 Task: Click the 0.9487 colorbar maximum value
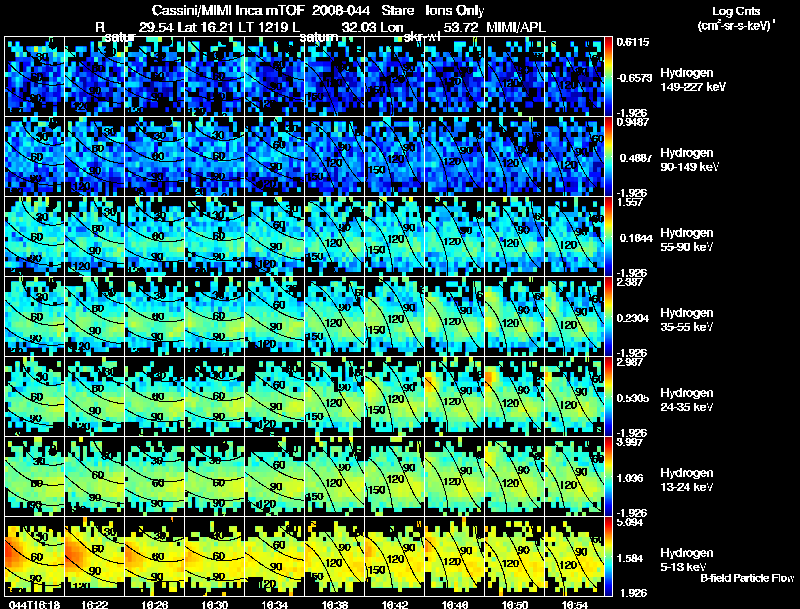pyautogui.click(x=633, y=122)
